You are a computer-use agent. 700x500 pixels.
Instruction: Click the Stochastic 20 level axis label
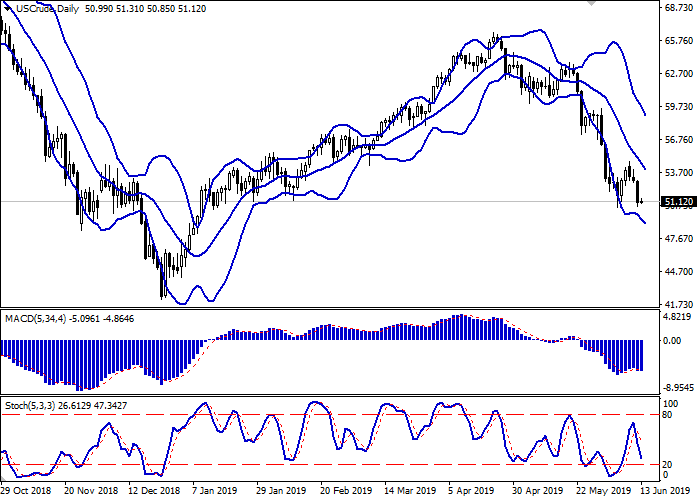[668, 465]
